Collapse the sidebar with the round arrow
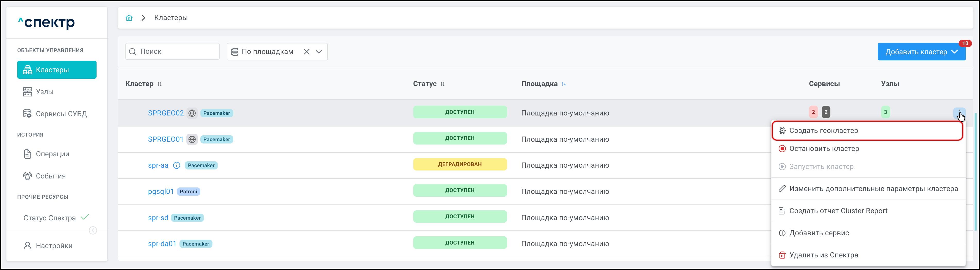Image resolution: width=980 pixels, height=270 pixels. click(x=93, y=230)
